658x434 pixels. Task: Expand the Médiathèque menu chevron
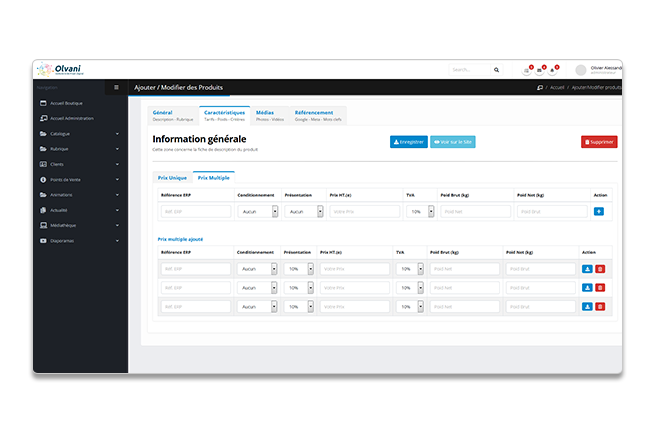117,225
